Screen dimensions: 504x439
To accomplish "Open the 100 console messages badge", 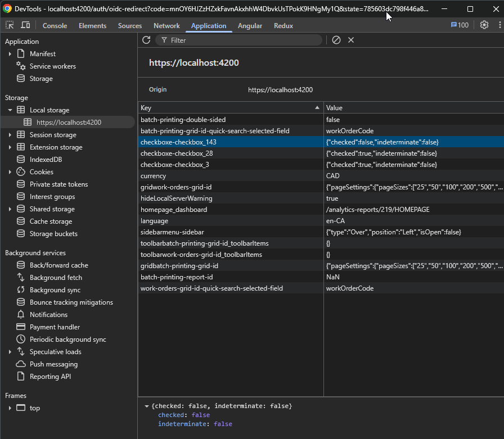I will pyautogui.click(x=460, y=25).
